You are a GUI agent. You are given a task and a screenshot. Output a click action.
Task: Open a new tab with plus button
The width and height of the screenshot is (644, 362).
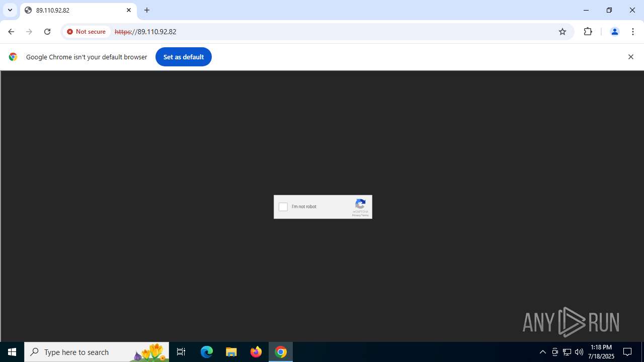point(147,10)
